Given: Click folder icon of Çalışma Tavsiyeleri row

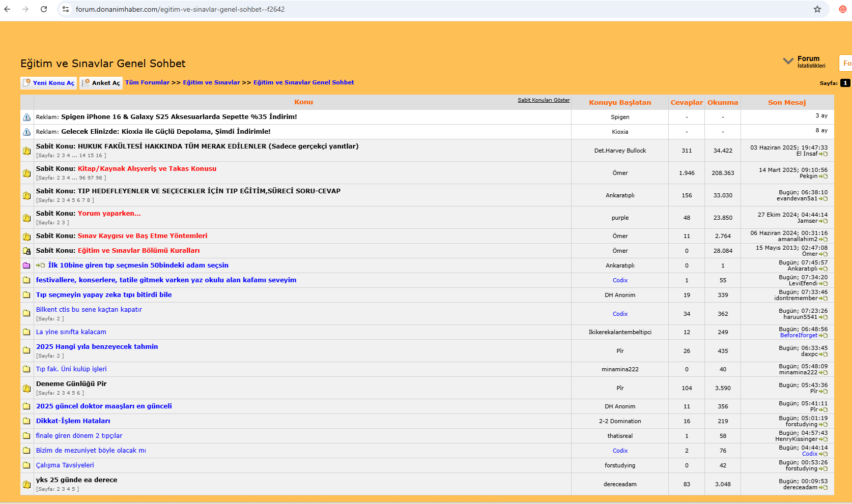Looking at the screenshot, I should (26, 465).
